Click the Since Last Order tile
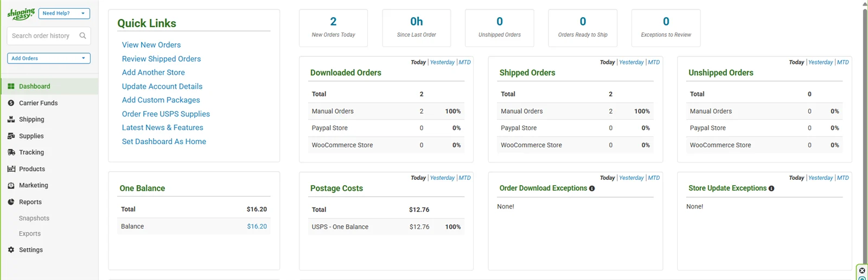The image size is (868, 280). click(x=416, y=28)
